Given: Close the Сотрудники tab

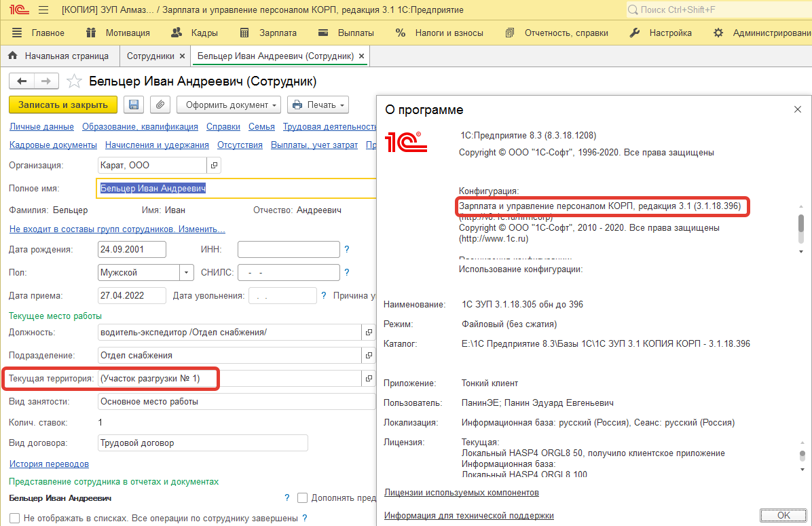Looking at the screenshot, I should 182,56.
